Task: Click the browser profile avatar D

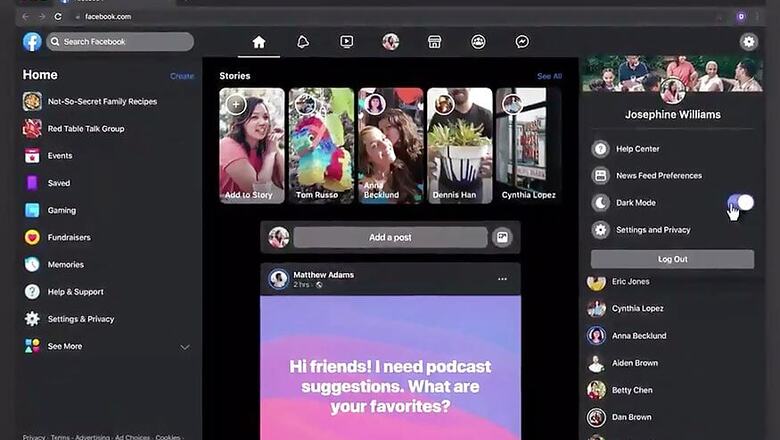Action: click(741, 16)
